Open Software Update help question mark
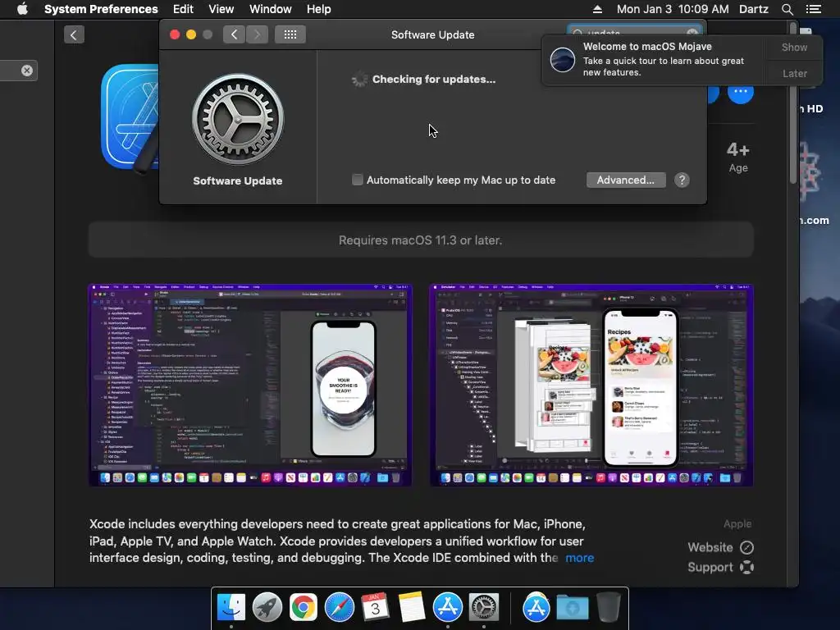The image size is (840, 630). pos(682,180)
